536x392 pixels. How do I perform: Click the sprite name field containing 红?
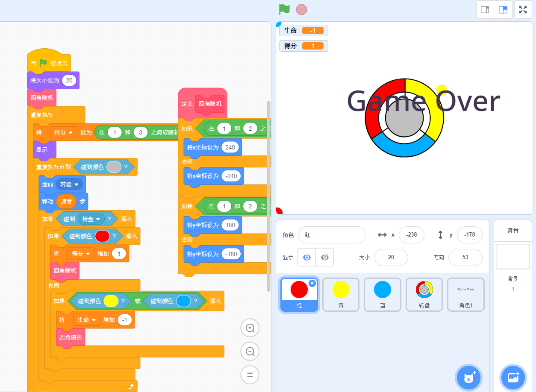pyautogui.click(x=332, y=235)
